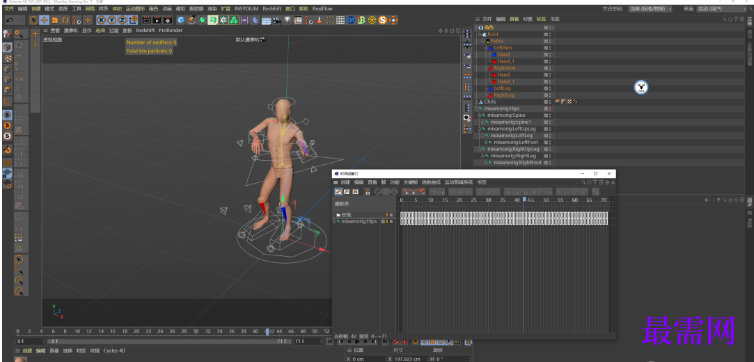Toggle Z axis lock
The height and width of the screenshot is (362, 754).
123,20
